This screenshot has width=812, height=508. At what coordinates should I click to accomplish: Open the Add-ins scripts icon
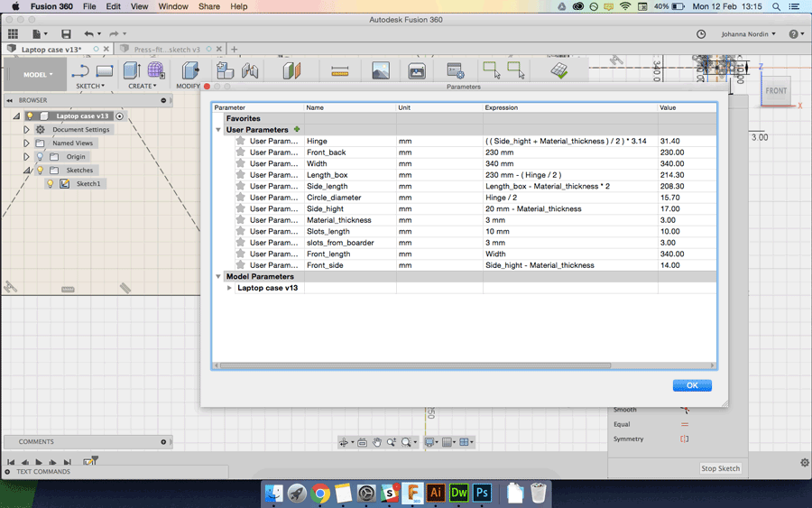[456, 71]
